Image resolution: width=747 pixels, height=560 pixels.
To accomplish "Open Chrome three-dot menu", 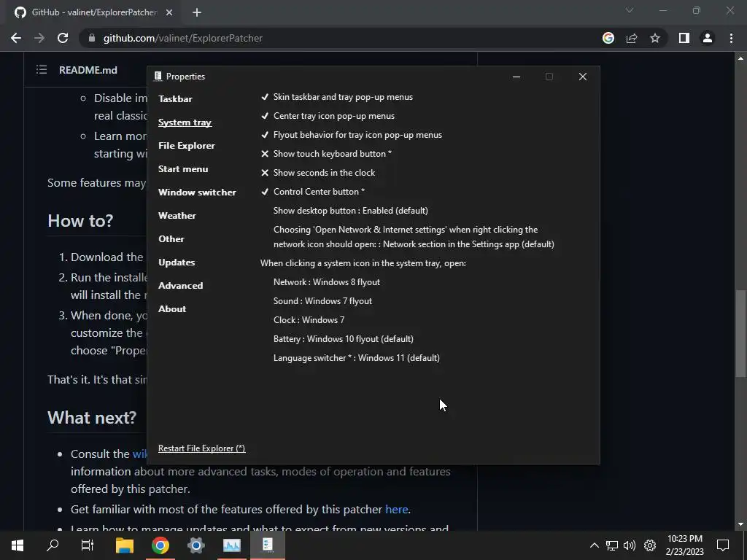I will click(731, 38).
